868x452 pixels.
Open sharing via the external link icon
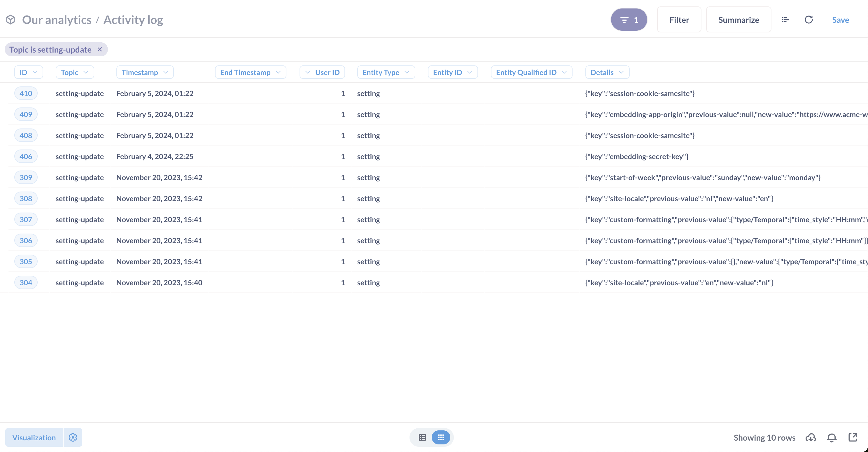point(853,437)
